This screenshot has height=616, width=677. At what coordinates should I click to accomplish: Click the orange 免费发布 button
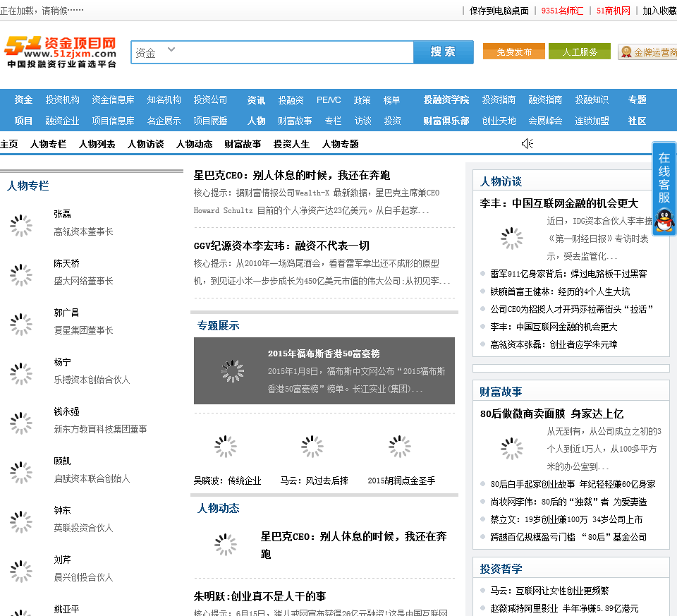tap(514, 52)
